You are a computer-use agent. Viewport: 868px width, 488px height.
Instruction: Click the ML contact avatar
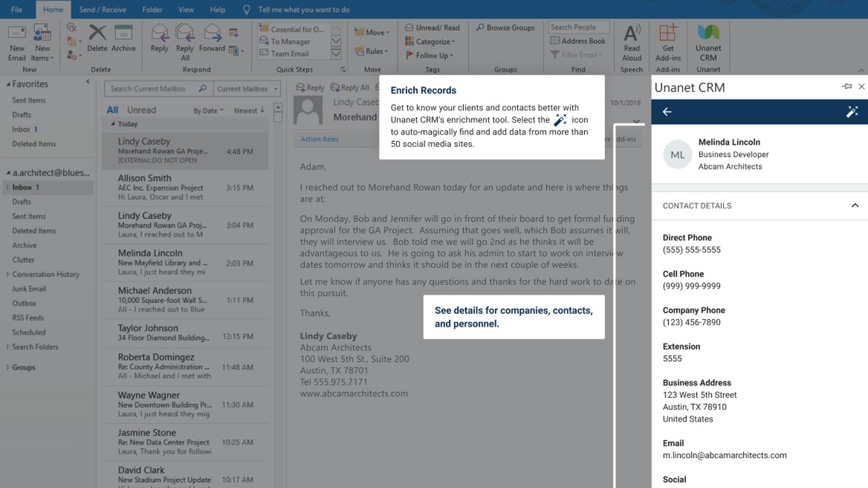tap(677, 154)
